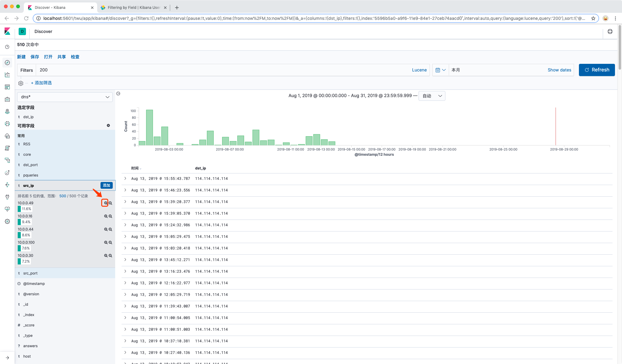Open the Recently viewed clock icon

point(7,47)
